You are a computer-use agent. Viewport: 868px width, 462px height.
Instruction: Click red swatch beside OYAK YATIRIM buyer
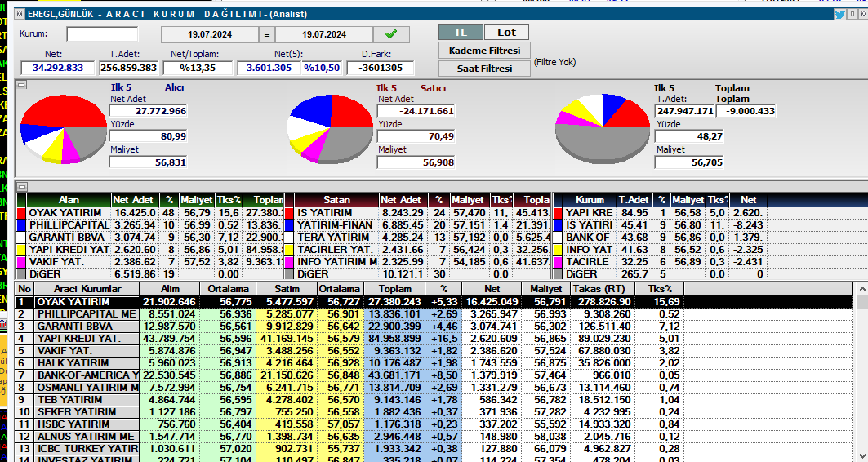tap(21, 213)
